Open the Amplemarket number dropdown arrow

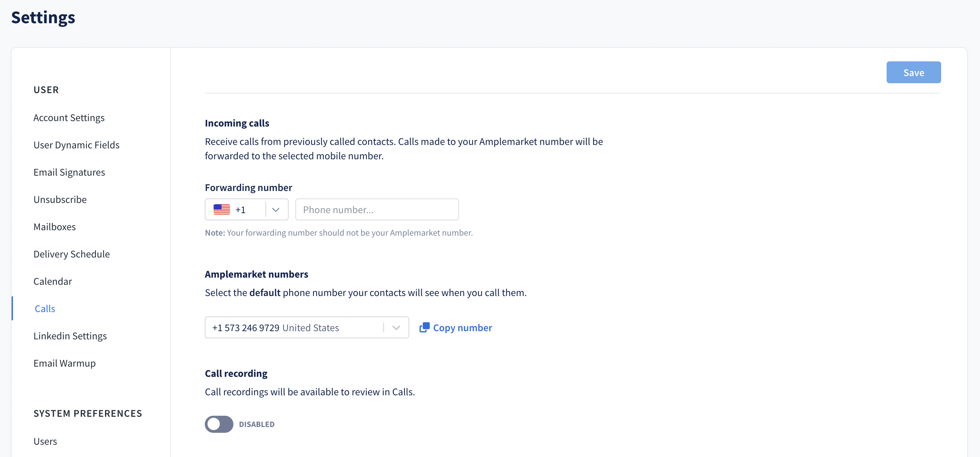[396, 328]
